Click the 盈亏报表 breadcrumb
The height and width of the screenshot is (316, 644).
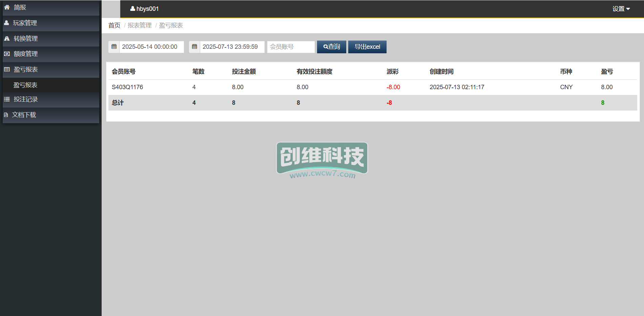[x=171, y=25]
